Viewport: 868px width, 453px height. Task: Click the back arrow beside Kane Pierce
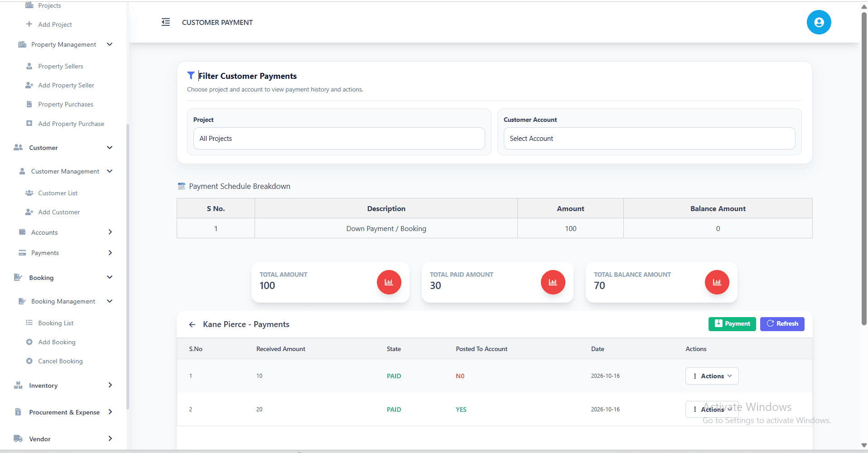pos(192,324)
